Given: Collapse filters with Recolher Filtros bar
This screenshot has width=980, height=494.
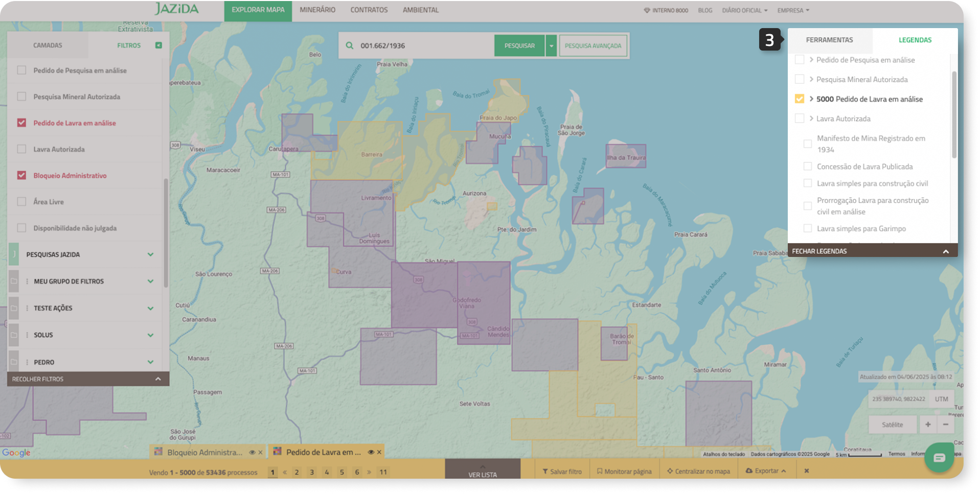Looking at the screenshot, I should pos(88,379).
